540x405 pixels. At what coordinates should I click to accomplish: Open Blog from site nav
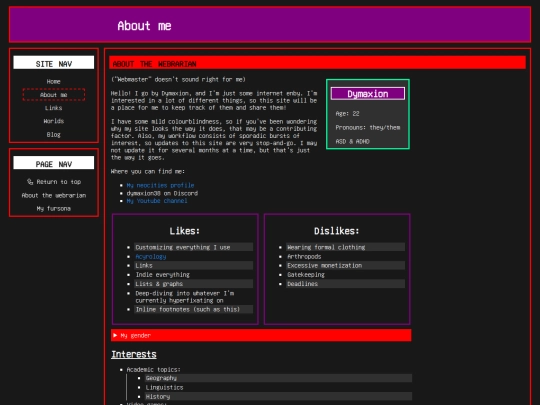click(x=53, y=134)
